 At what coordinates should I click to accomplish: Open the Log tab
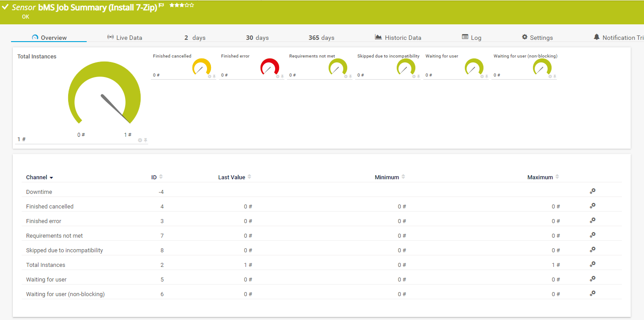click(x=471, y=38)
